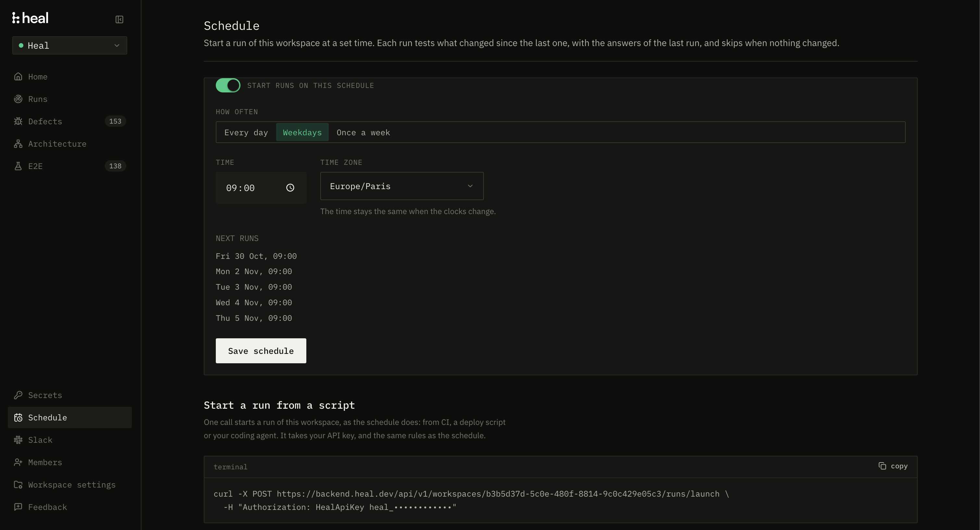
Task: Click the Secrets key icon
Action: (18, 395)
